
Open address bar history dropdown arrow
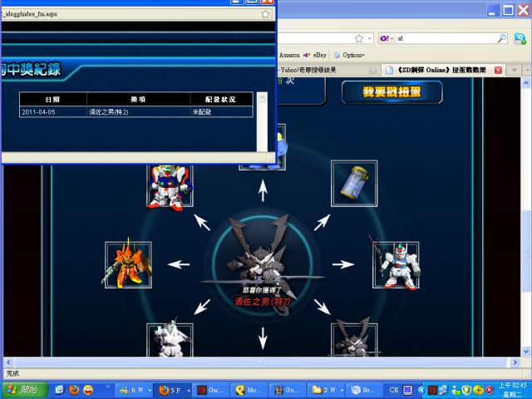click(369, 38)
